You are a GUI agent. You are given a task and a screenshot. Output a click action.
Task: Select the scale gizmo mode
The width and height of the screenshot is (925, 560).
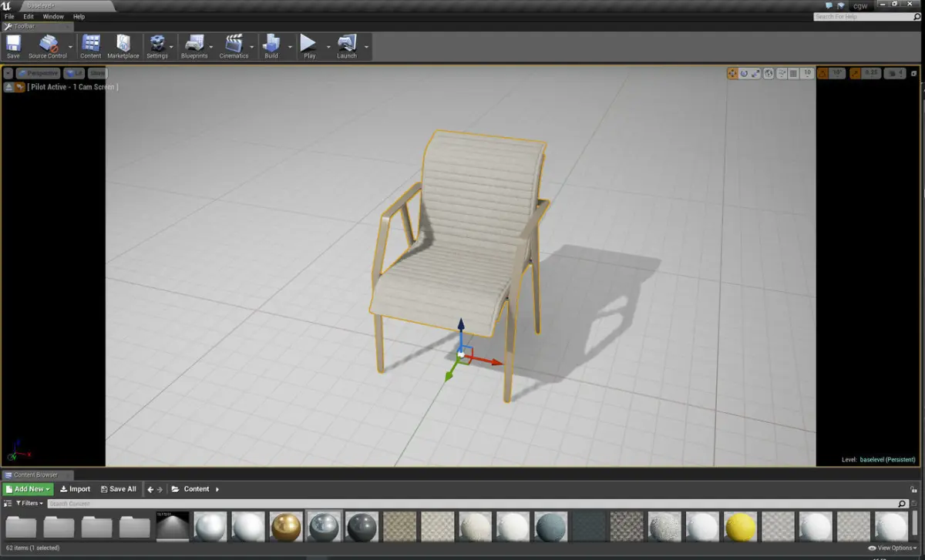[x=756, y=73]
